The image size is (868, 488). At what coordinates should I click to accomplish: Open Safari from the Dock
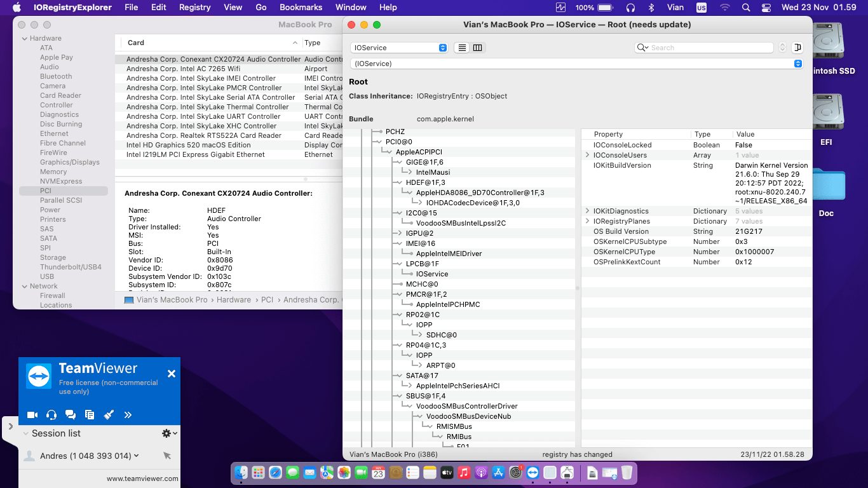point(275,473)
